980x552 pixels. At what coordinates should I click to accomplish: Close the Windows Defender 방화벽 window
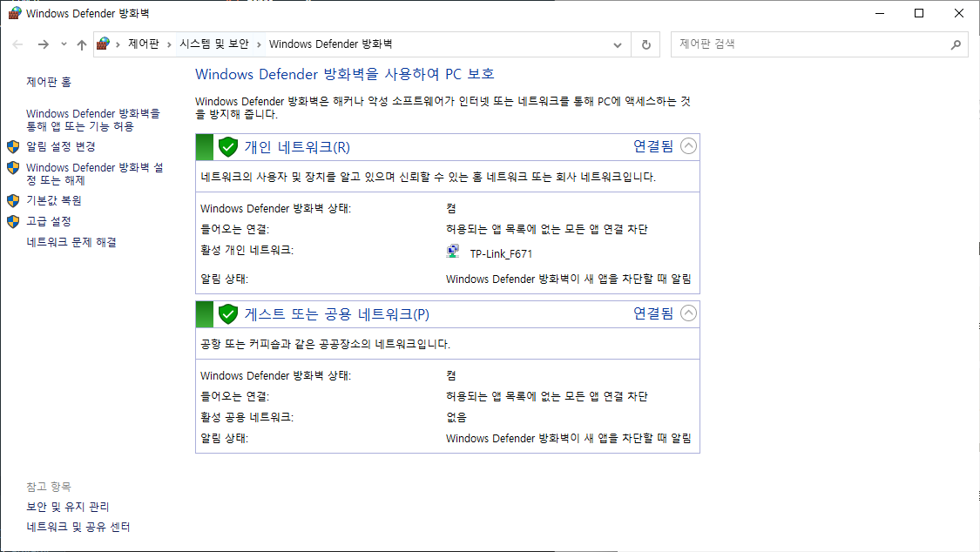[x=959, y=13]
